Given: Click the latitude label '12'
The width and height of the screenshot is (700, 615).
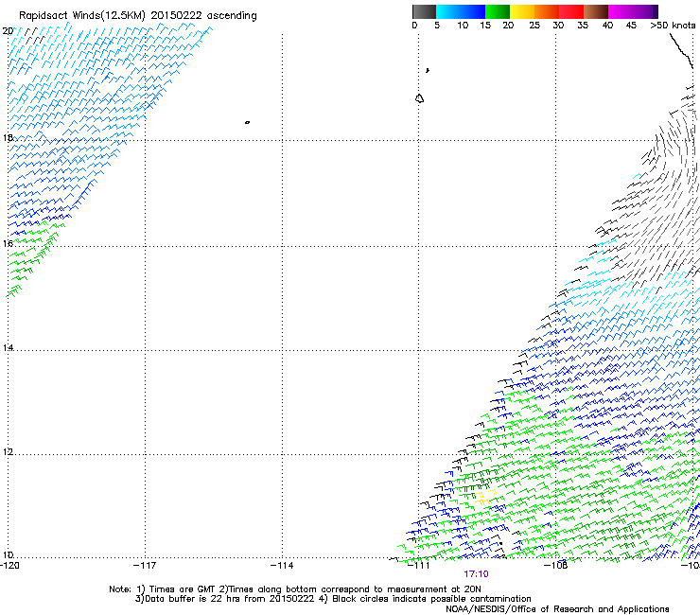Looking at the screenshot, I should click(8, 452).
